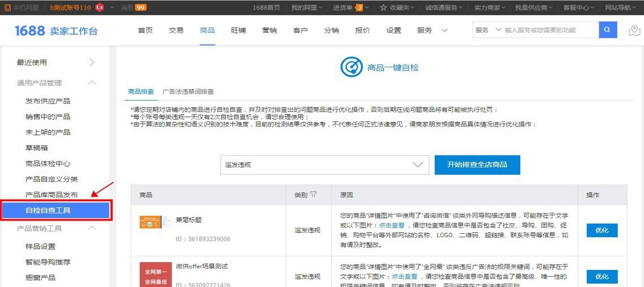Open the location pin icon
This screenshot has height=287, width=644.
click(x=634, y=31)
